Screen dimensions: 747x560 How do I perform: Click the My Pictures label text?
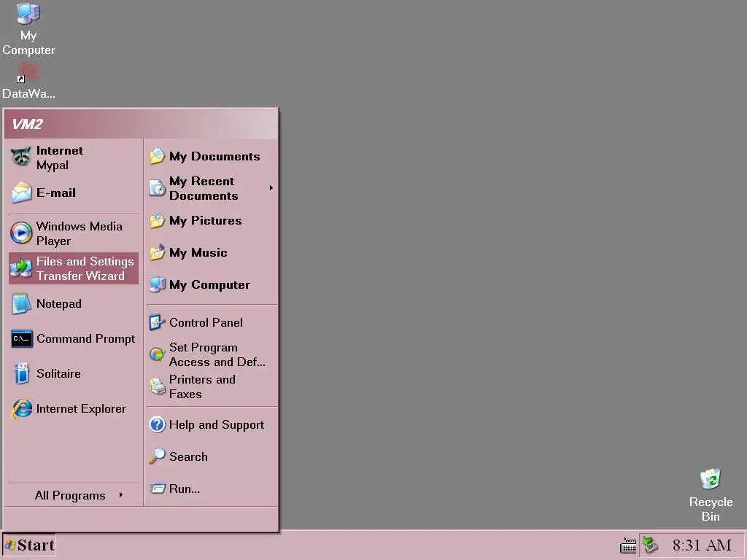coord(205,220)
